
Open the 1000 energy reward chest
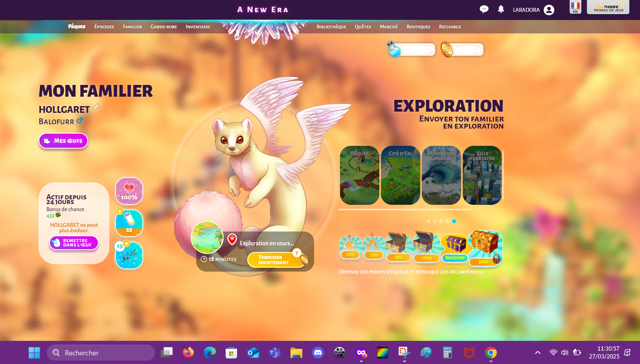click(x=426, y=247)
